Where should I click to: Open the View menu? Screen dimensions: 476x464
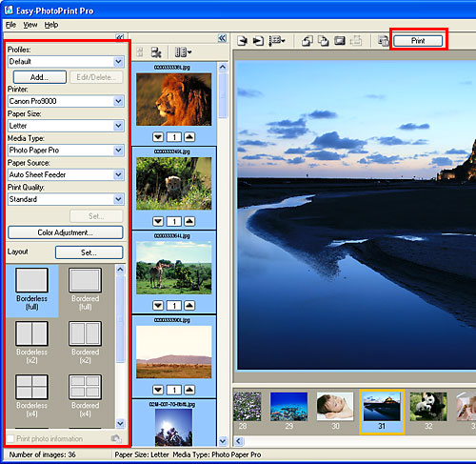click(x=30, y=25)
